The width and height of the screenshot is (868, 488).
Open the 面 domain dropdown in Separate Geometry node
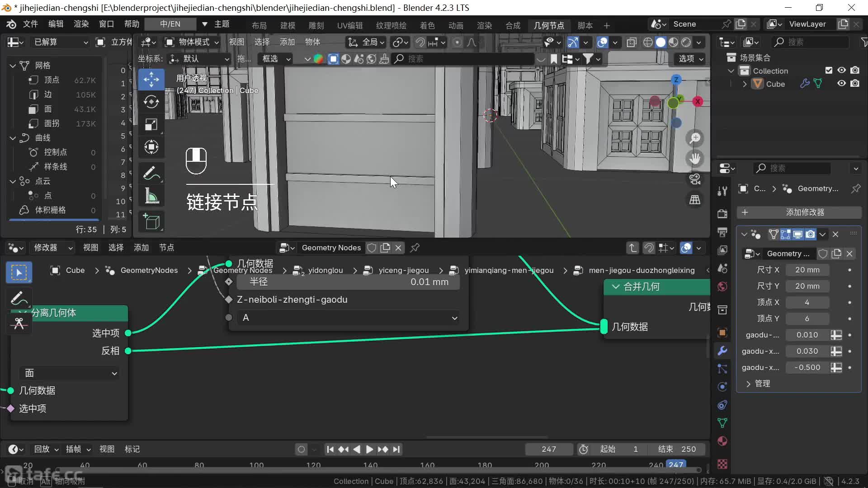pyautogui.click(x=70, y=373)
